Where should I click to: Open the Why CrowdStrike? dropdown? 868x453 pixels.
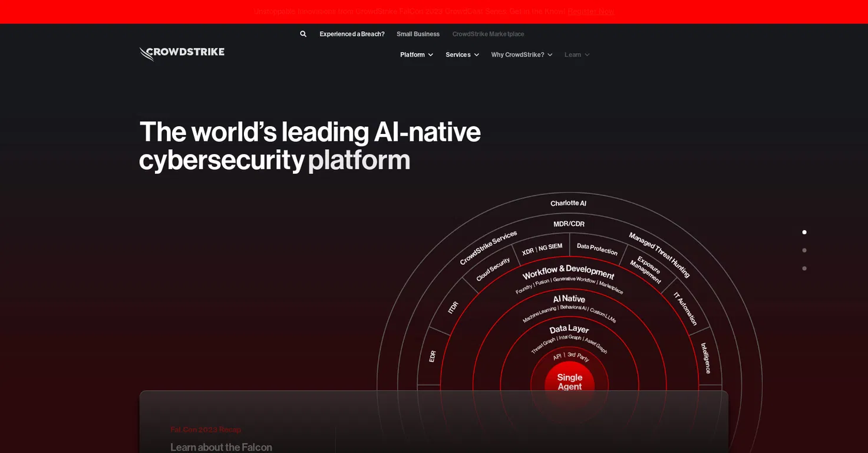point(522,55)
